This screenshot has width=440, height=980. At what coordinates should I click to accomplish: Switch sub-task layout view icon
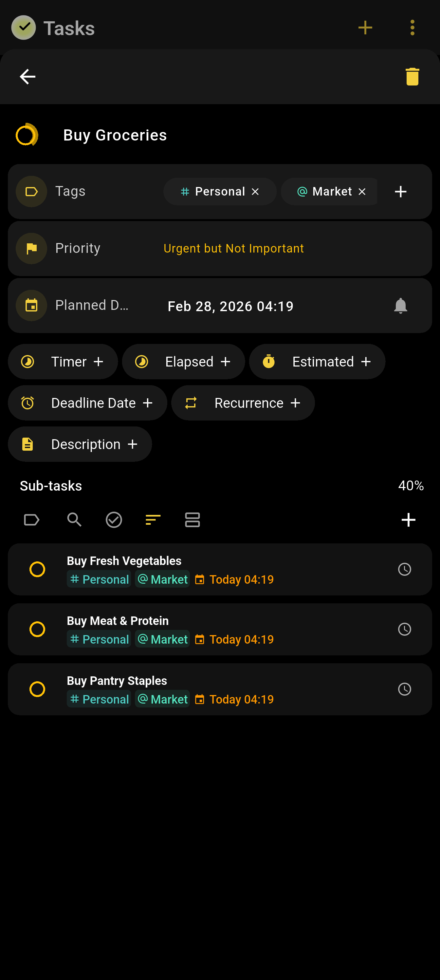tap(192, 519)
